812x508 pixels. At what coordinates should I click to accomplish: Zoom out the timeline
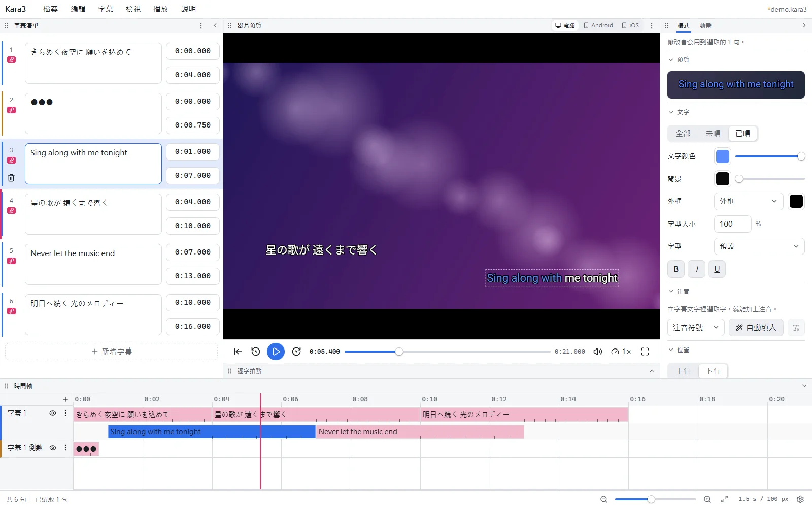[603, 499]
